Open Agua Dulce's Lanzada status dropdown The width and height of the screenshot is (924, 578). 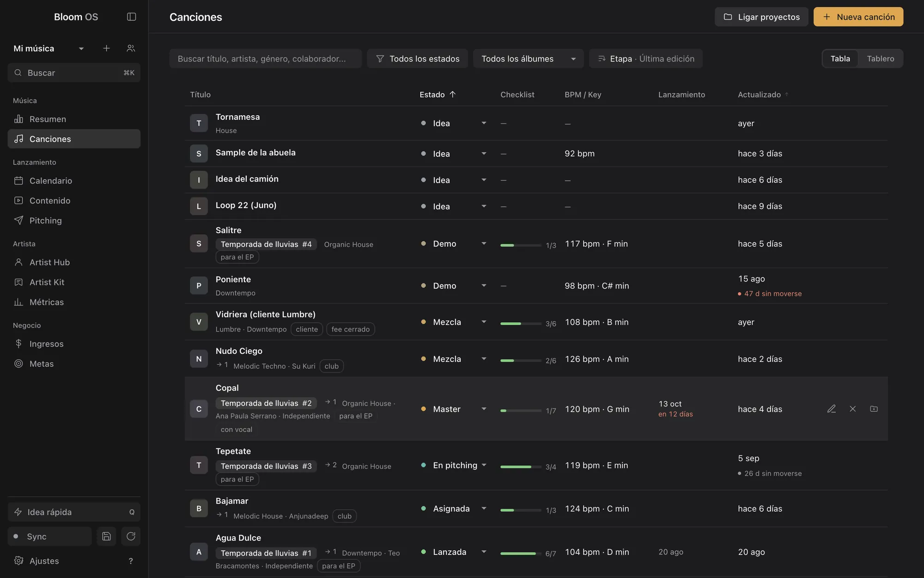[454, 552]
